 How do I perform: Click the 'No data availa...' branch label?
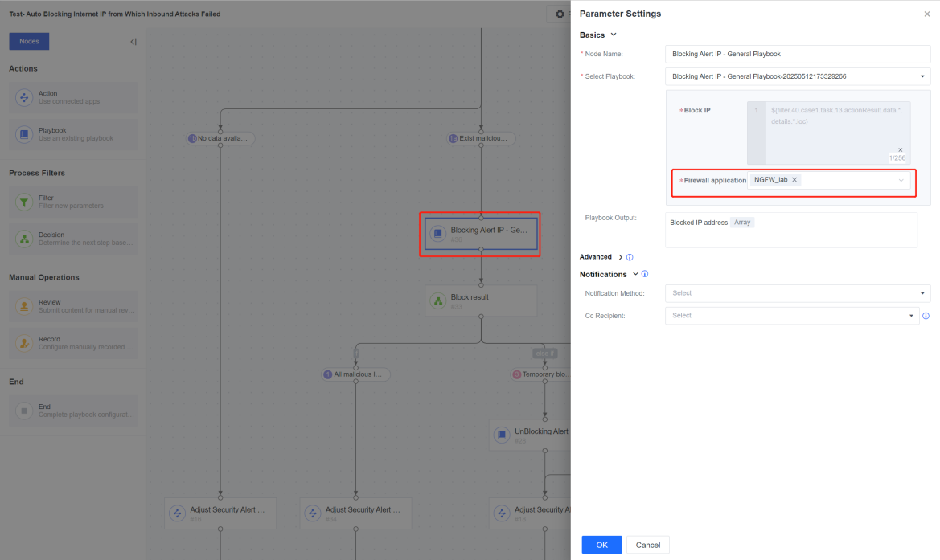(x=220, y=138)
